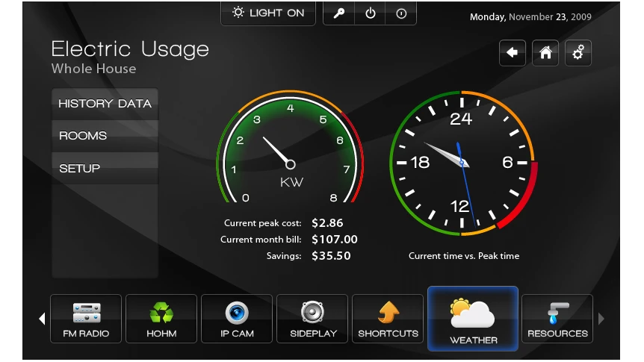Open HISTORY DATA menu item
644x362 pixels.
tap(105, 104)
